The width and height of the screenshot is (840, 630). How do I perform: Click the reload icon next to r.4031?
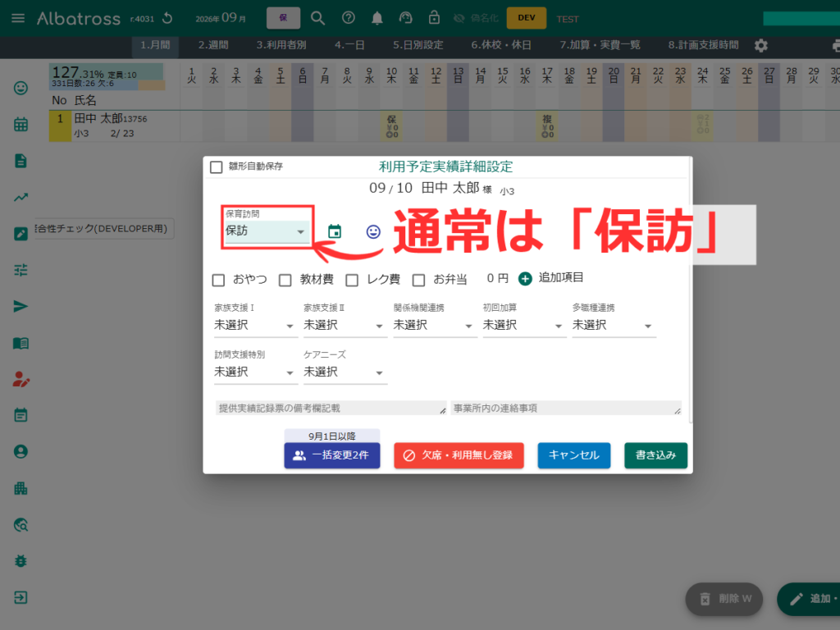(x=167, y=18)
